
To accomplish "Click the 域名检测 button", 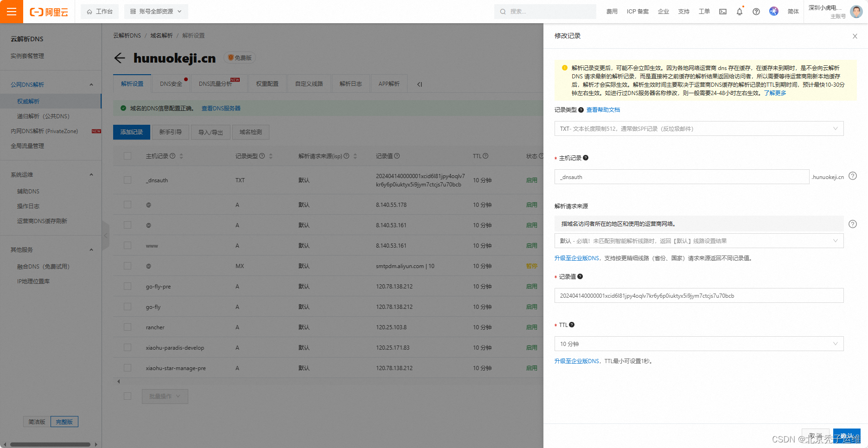I will pos(251,132).
